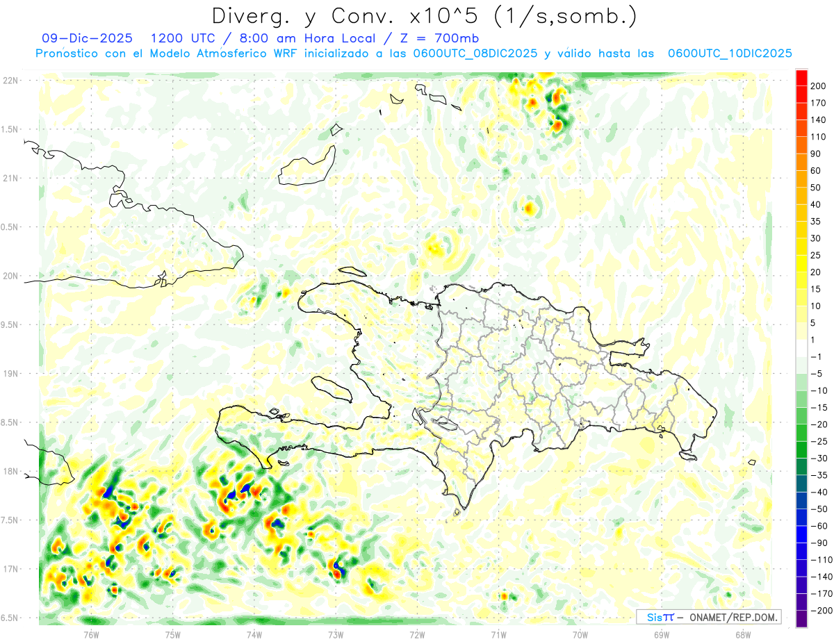Viewport: 834px width, 644px height.
Task: Click the '74W' longitude label
Action: point(254,634)
